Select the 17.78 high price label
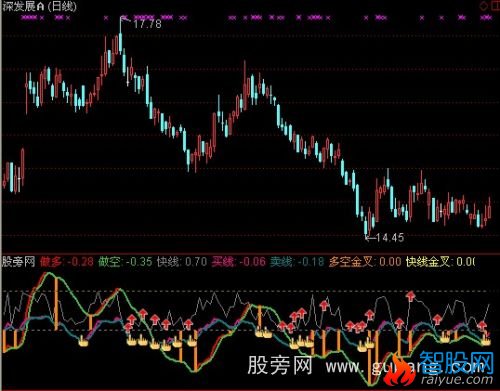This screenshot has width=500, height=391. tap(147, 24)
